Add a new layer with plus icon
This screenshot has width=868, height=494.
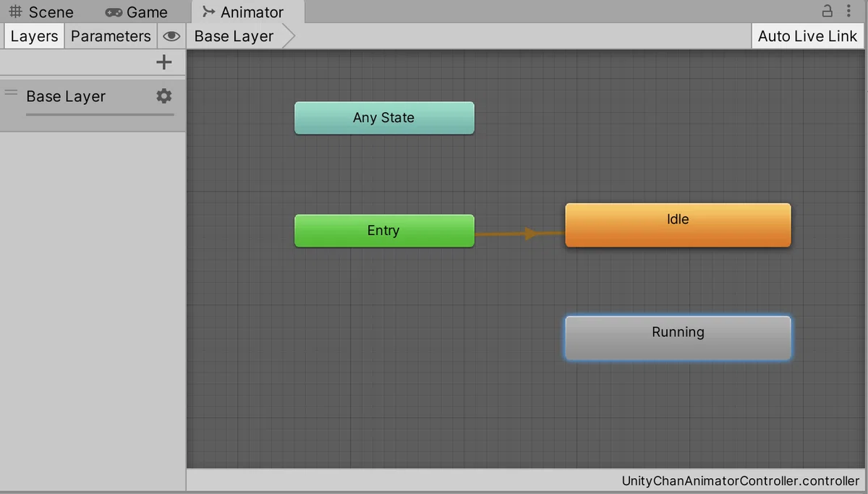tap(164, 62)
